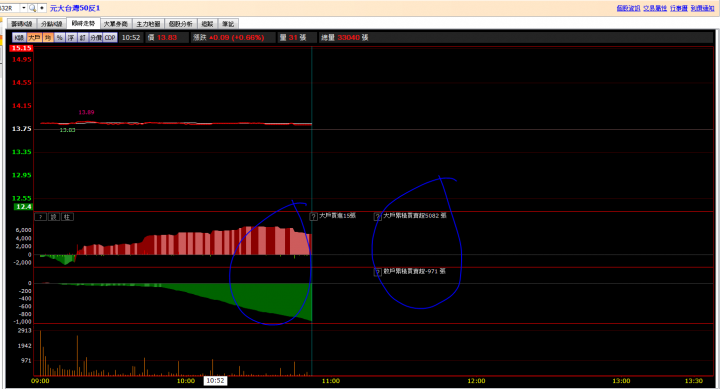Image resolution: width=720 pixels, height=389 pixels.
Task: Toggle the 均 average line button
Action: 48,38
